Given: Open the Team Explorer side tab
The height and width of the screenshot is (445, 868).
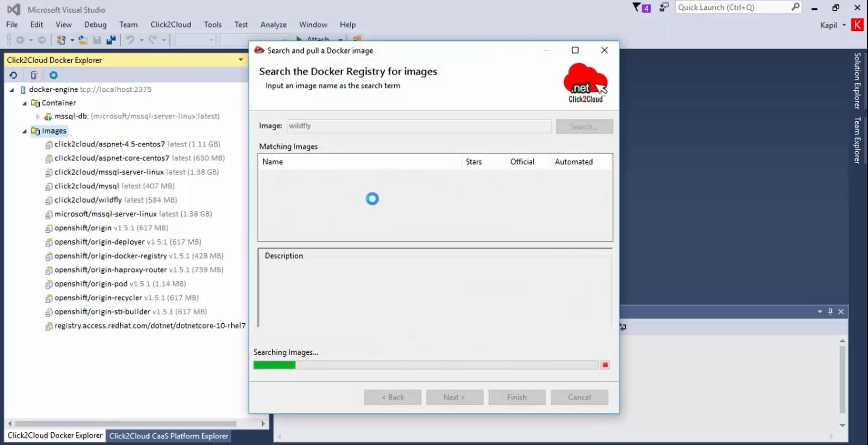Looking at the screenshot, I should (857, 141).
